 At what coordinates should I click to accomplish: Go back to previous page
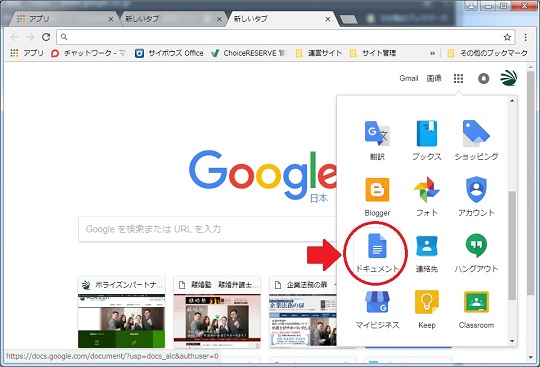click(x=15, y=37)
